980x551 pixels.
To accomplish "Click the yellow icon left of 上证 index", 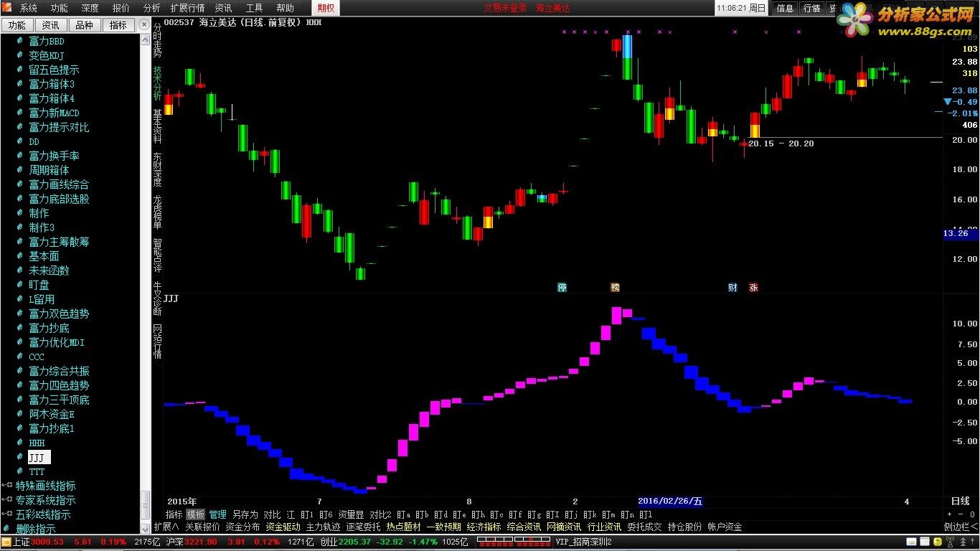I will (6, 542).
